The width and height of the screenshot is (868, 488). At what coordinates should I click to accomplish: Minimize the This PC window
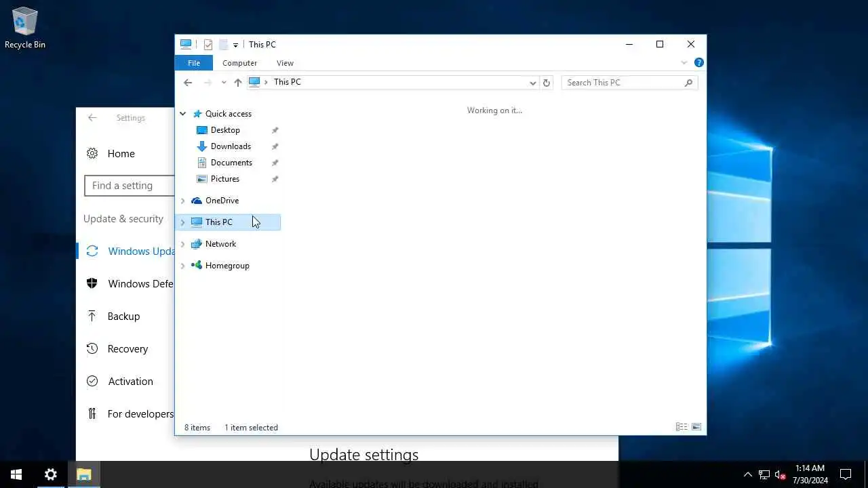pyautogui.click(x=629, y=45)
